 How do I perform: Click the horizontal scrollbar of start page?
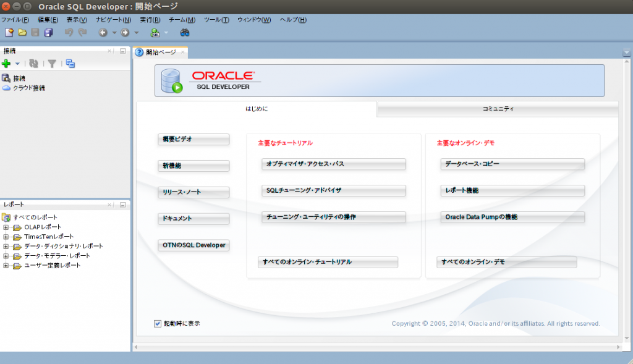pyautogui.click(x=378, y=347)
